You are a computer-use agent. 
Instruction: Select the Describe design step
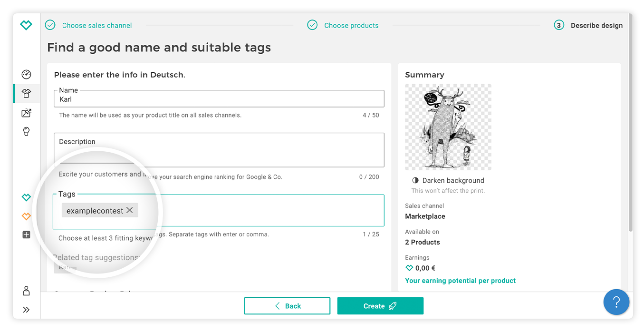(x=588, y=25)
